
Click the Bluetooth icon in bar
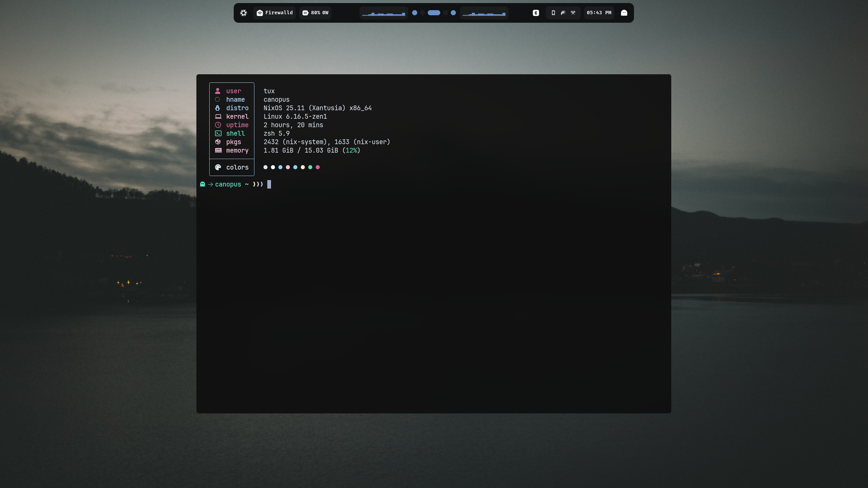[x=536, y=13]
